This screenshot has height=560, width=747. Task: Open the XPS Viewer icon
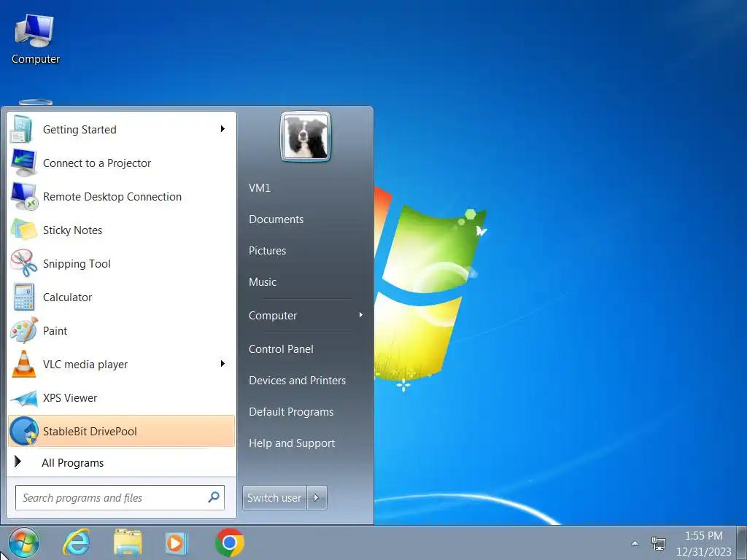(x=23, y=398)
